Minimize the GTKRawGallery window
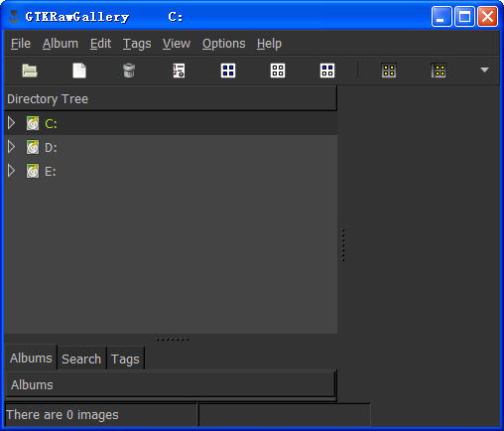504x431 pixels. coord(441,16)
